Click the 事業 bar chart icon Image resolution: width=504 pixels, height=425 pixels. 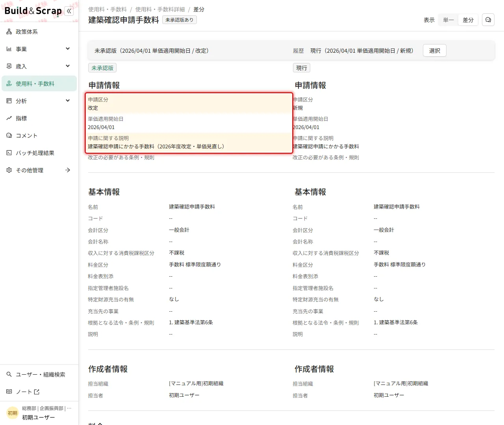tap(9, 49)
